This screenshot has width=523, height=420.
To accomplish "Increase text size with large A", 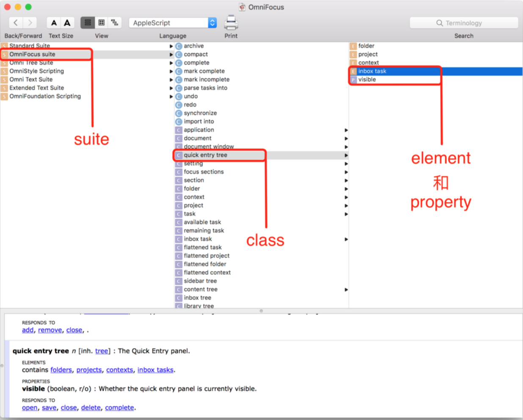I will pos(67,23).
